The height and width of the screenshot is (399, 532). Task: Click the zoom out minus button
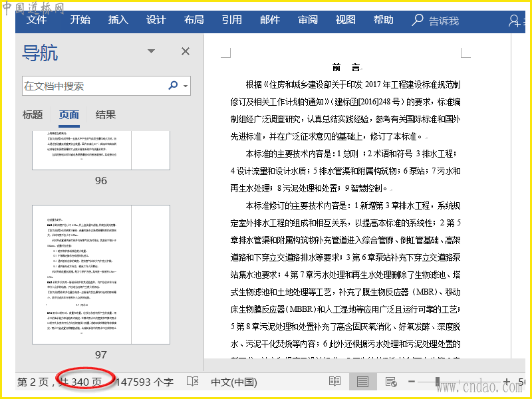pyautogui.click(x=412, y=382)
